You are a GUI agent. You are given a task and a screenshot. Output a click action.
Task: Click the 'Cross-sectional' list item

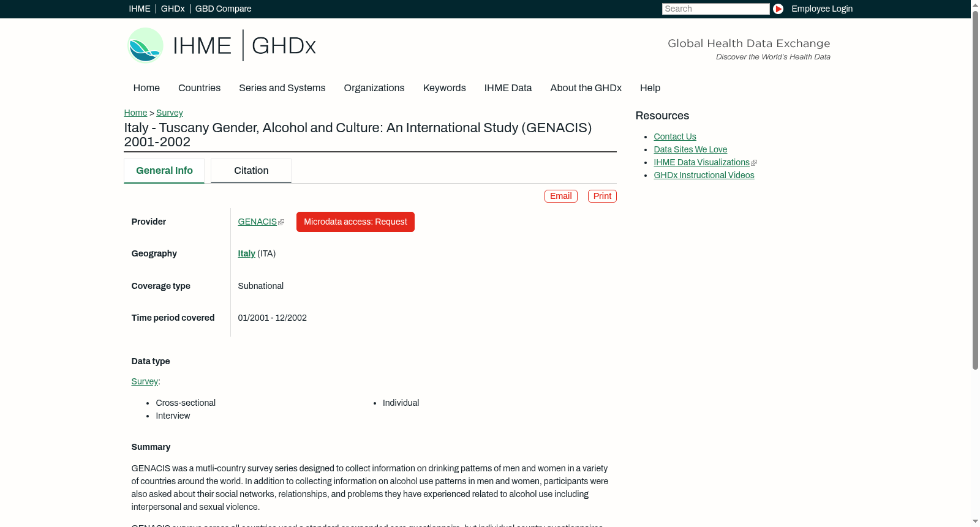[186, 403]
